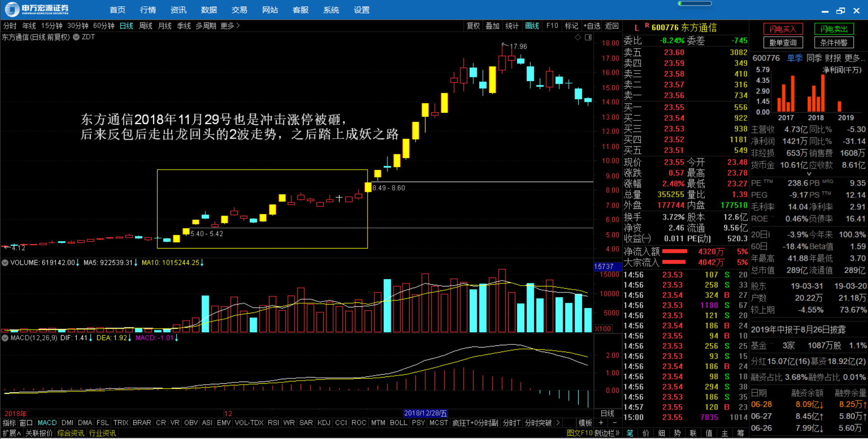Switch to 15分钟 period

(x=52, y=26)
